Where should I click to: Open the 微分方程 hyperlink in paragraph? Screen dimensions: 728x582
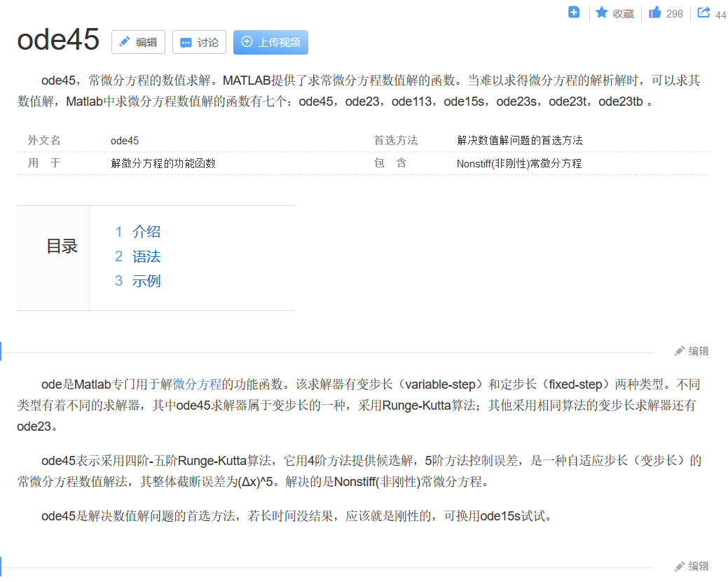click(x=197, y=384)
